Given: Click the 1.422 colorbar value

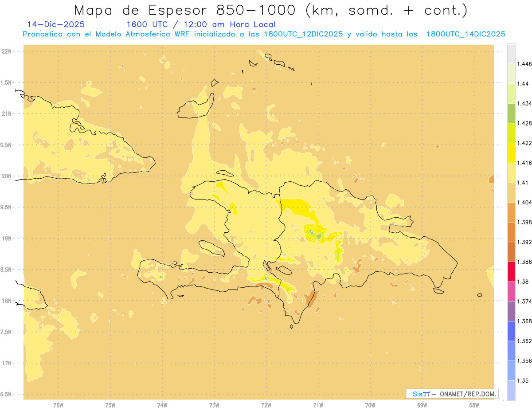Looking at the screenshot, I should click(x=525, y=143).
